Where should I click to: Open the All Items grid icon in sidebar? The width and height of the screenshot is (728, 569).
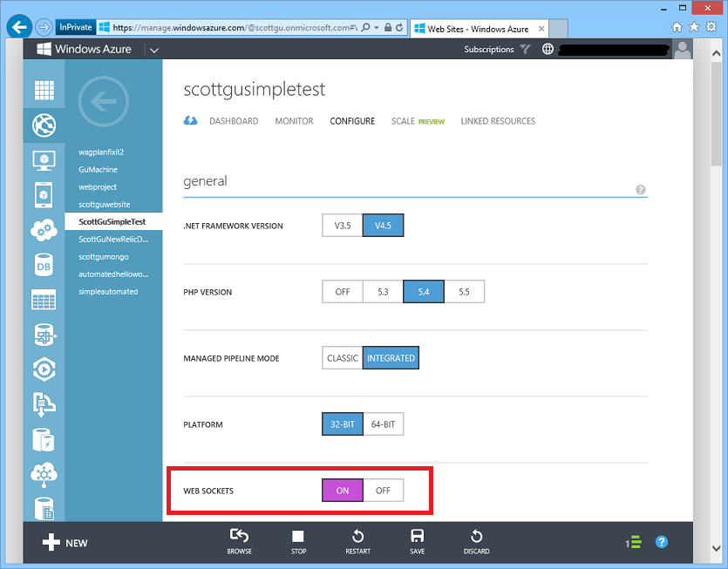(44, 90)
